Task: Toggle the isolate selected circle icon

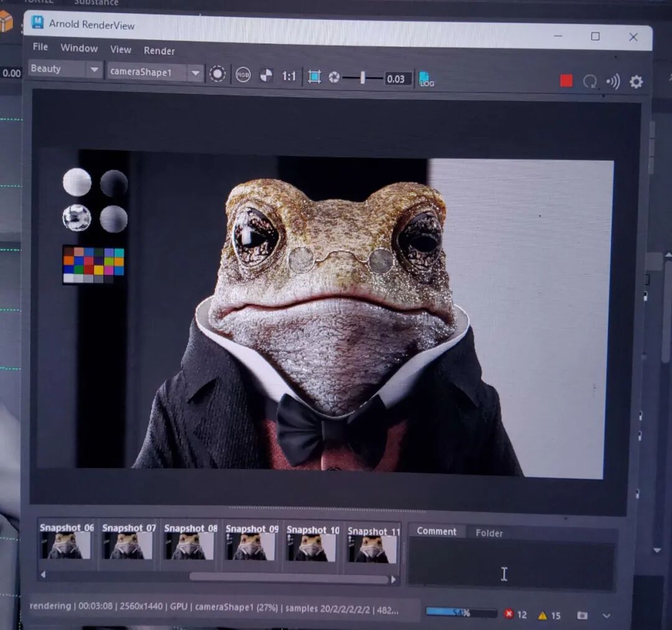Action: [x=217, y=74]
